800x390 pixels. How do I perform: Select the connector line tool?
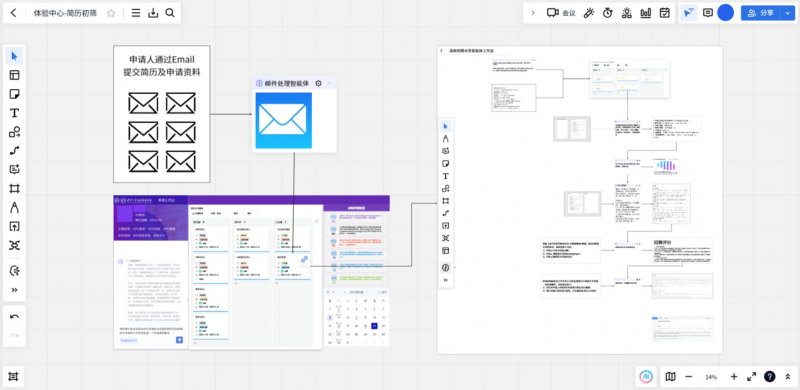point(14,151)
